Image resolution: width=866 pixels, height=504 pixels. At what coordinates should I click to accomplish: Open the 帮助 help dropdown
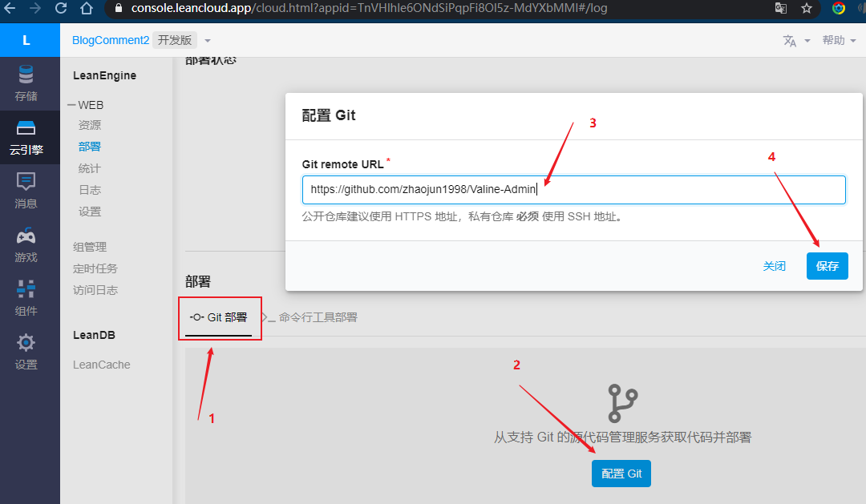point(839,40)
